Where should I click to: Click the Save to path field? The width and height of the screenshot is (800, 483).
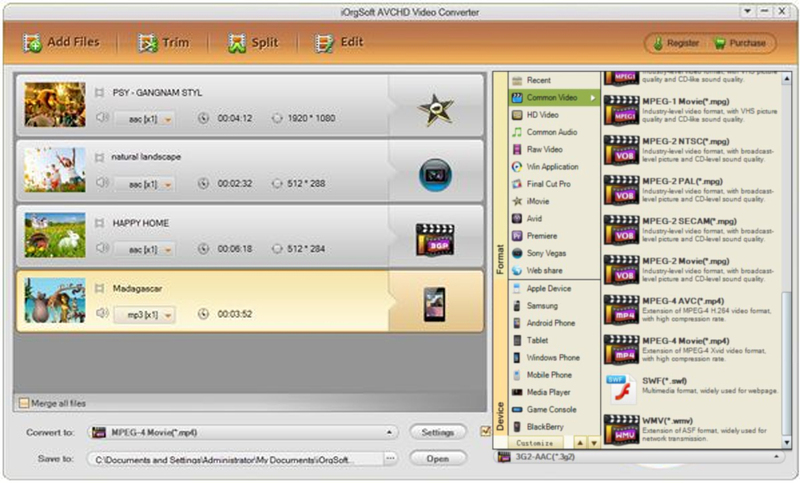pos(236,459)
